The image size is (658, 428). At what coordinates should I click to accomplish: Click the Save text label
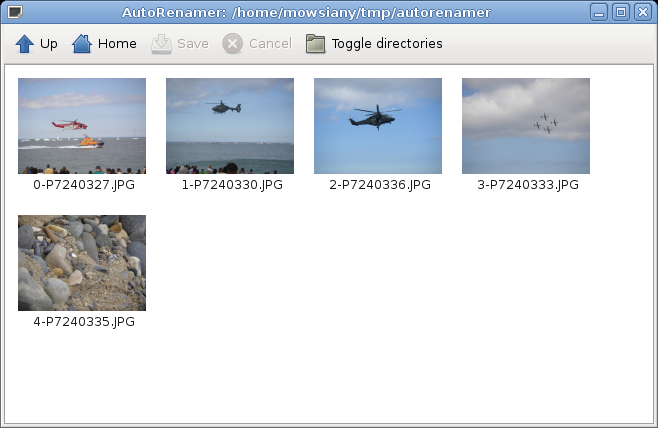[193, 44]
